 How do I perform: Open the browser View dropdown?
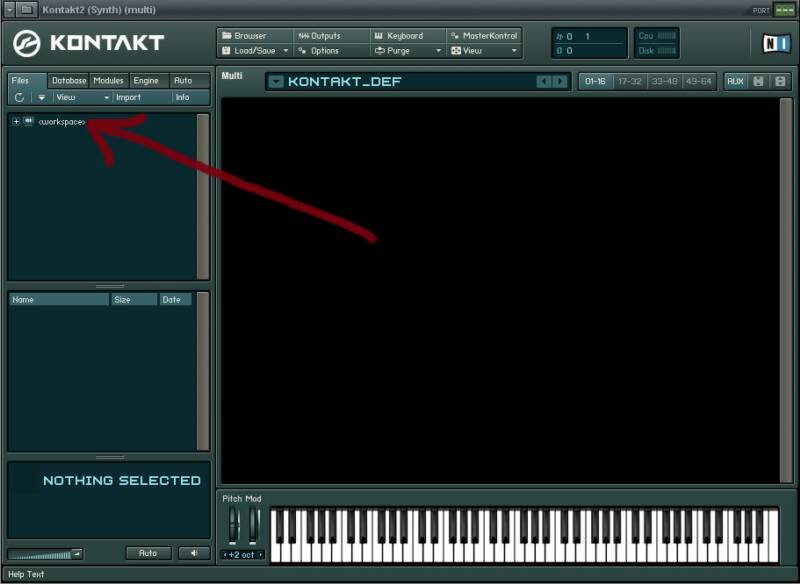[x=82, y=97]
